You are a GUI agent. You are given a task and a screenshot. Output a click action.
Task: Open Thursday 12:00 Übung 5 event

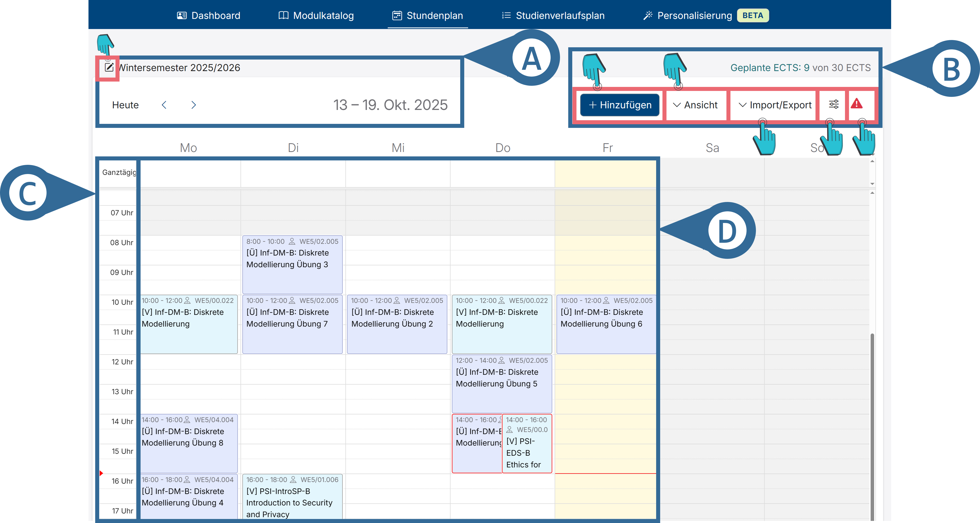(x=502, y=384)
